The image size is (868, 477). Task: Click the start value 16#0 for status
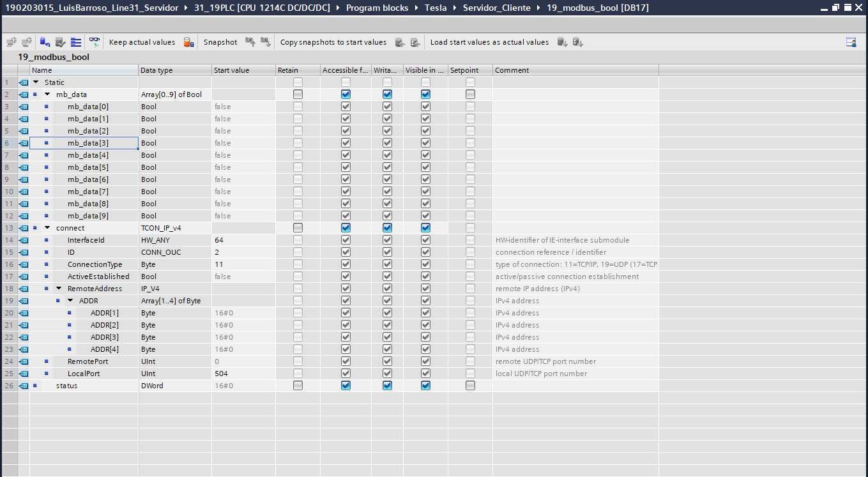pyautogui.click(x=244, y=386)
